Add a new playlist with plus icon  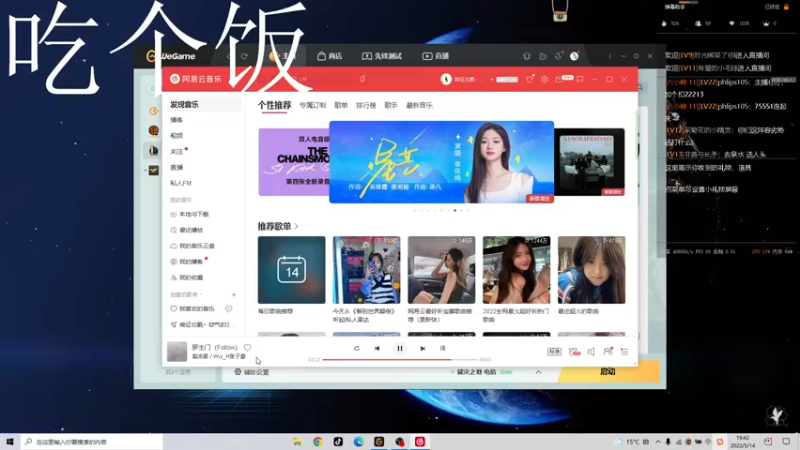[234, 294]
